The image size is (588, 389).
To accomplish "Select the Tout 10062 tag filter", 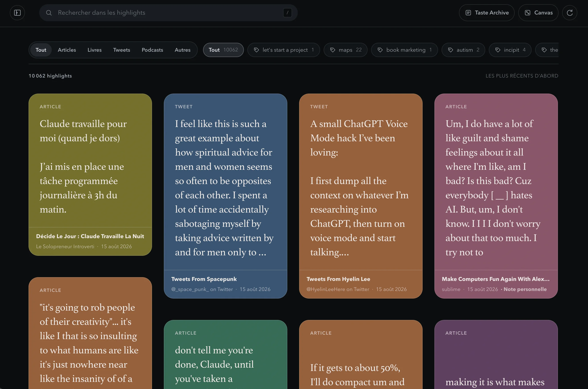I will coord(223,50).
